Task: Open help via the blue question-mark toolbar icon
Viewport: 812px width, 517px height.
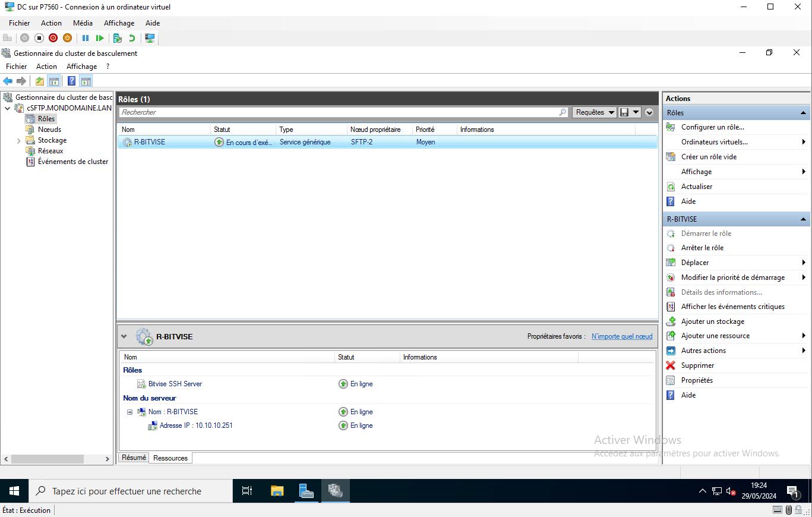Action: pos(71,81)
